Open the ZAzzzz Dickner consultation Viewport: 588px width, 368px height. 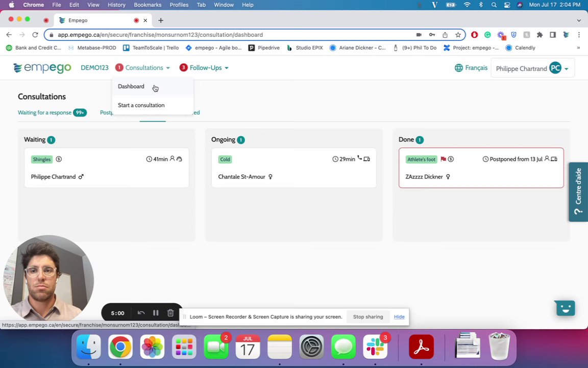481,168
